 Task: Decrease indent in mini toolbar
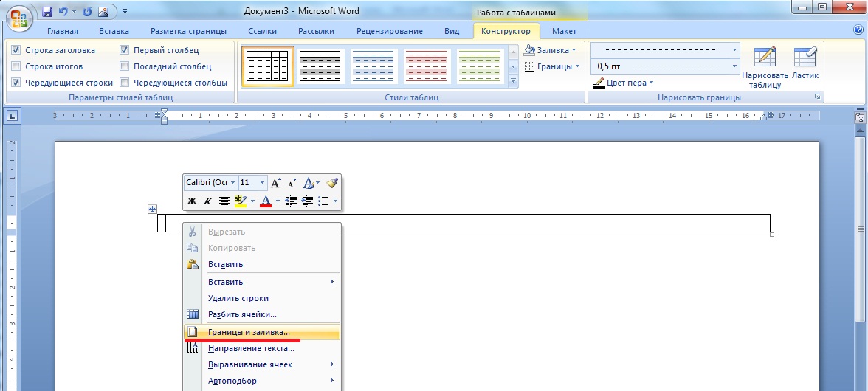point(291,201)
